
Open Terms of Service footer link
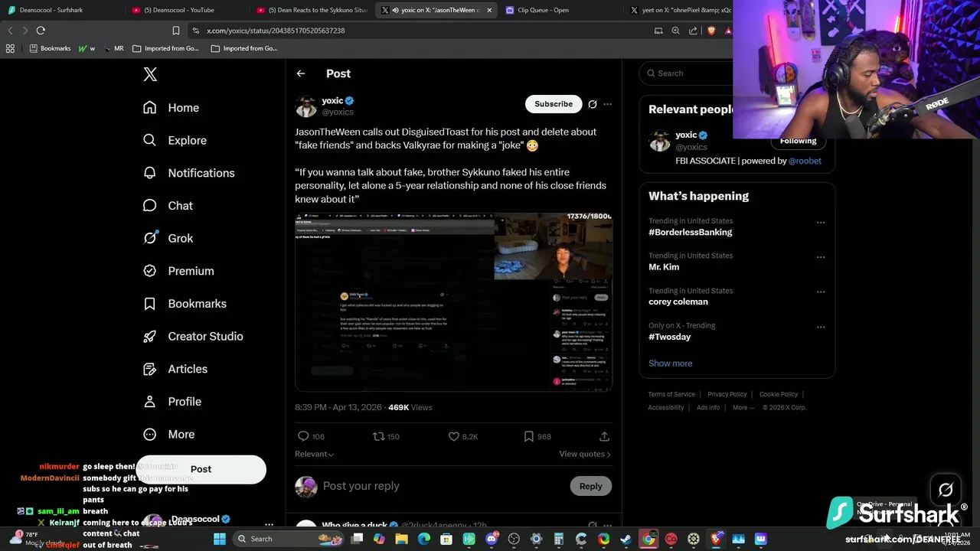click(671, 394)
